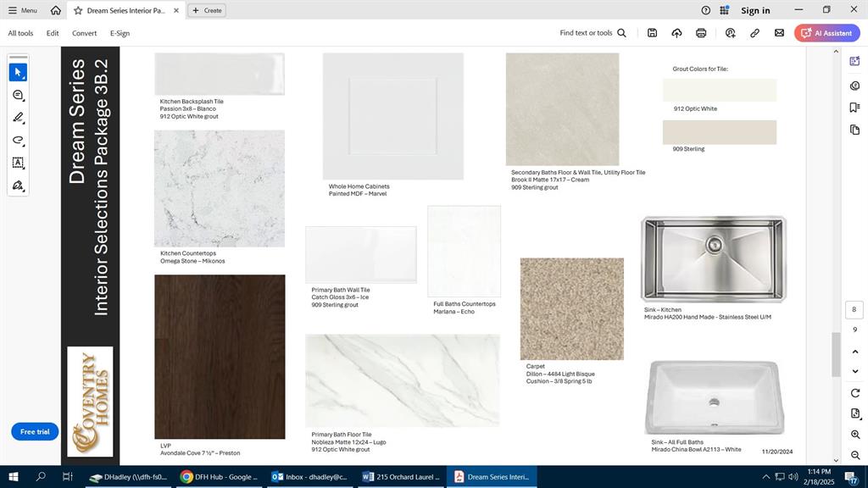The width and height of the screenshot is (868, 488).
Task: Go to the previous page arrow
Action: (854, 352)
